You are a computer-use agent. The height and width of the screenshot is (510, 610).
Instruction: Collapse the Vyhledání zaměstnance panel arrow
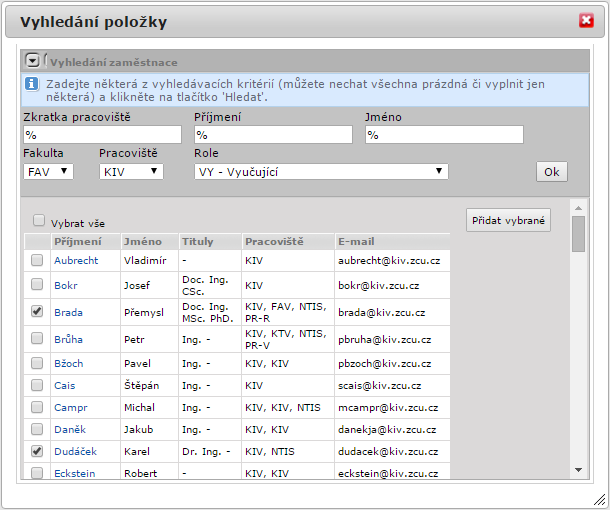click(33, 61)
